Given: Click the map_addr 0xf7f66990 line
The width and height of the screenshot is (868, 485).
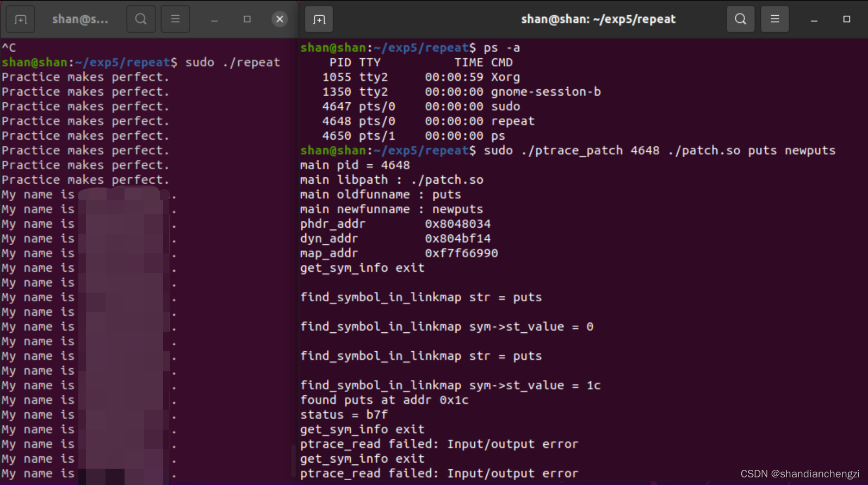Looking at the screenshot, I should pyautogui.click(x=399, y=253).
